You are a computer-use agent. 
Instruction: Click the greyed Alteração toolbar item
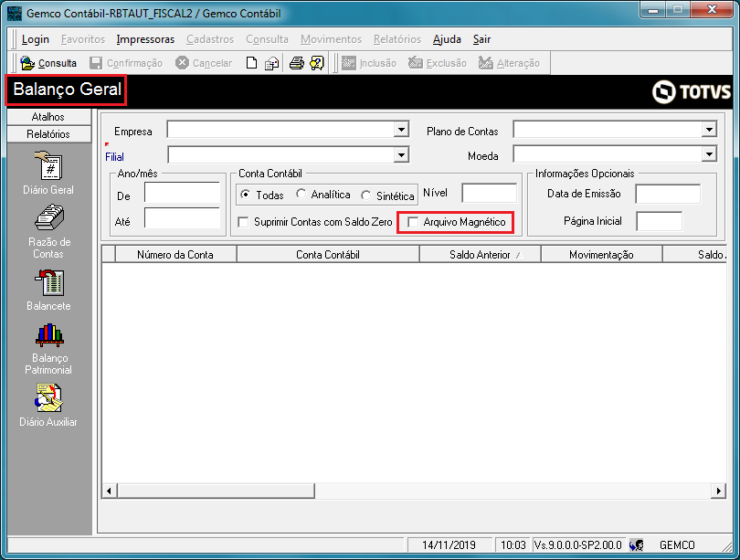tap(509, 63)
